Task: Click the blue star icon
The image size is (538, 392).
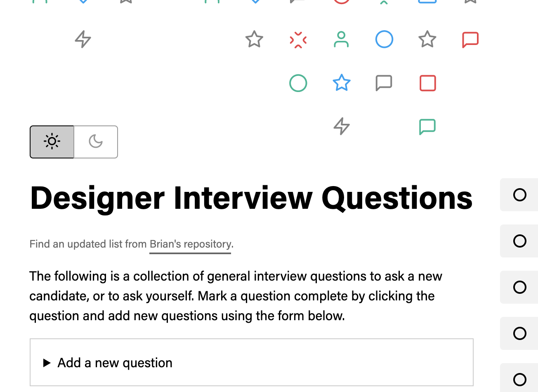Action: pyautogui.click(x=341, y=83)
